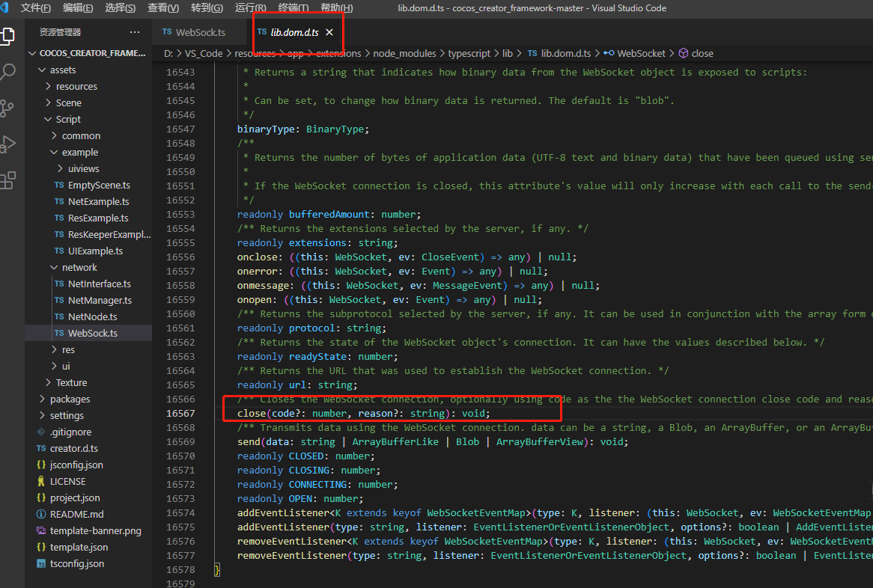This screenshot has width=873, height=588.
Task: Collapse the network folder
Action: (54, 268)
